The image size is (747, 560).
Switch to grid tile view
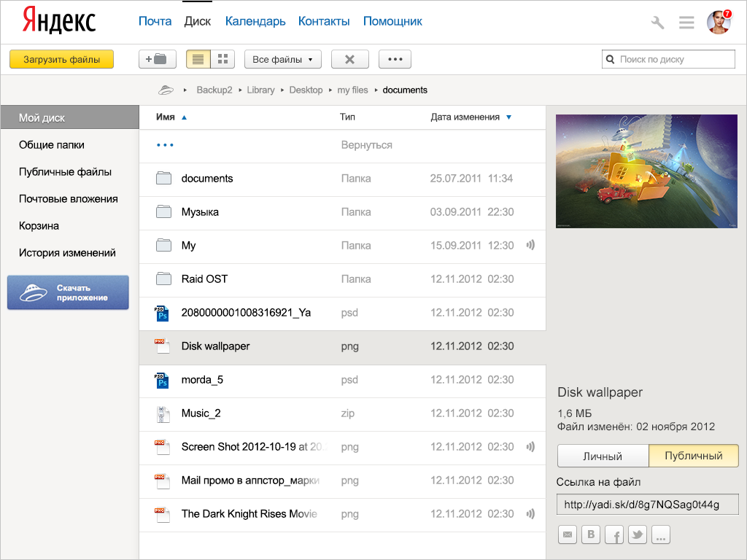pos(222,59)
